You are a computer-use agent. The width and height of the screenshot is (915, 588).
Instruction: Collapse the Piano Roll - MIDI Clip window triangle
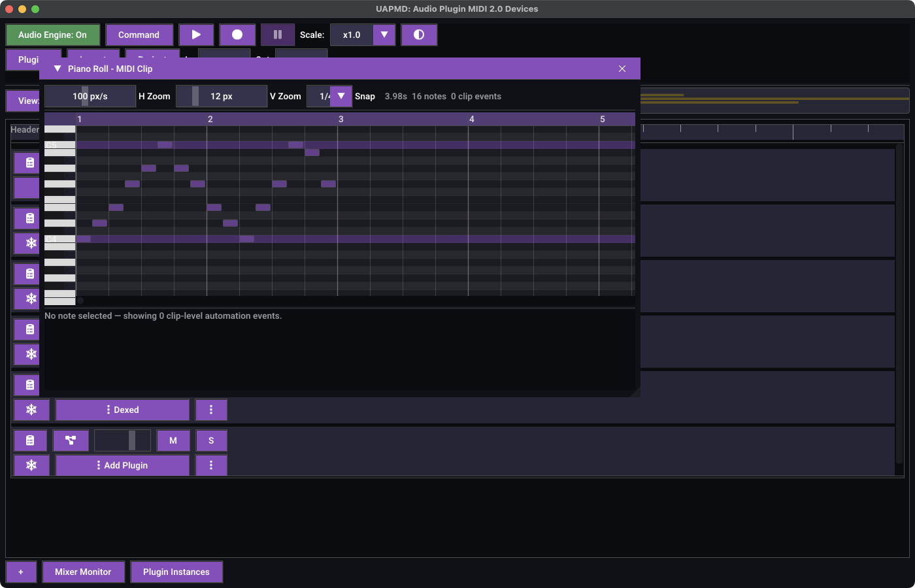[58, 69]
